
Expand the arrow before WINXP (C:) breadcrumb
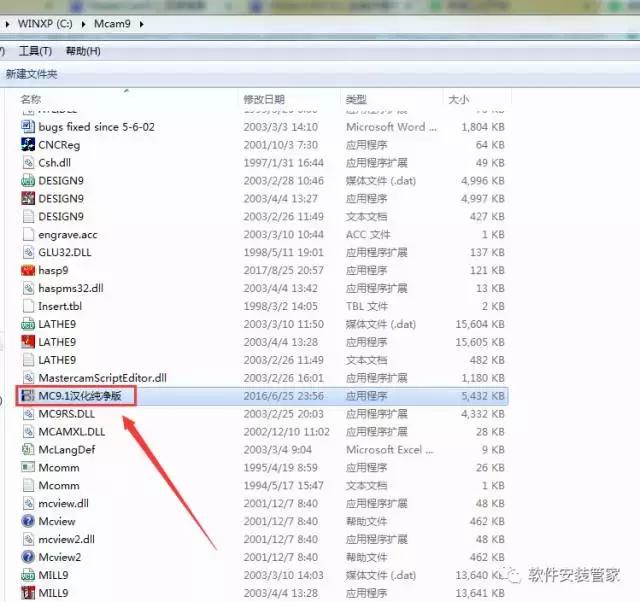pos(7,24)
